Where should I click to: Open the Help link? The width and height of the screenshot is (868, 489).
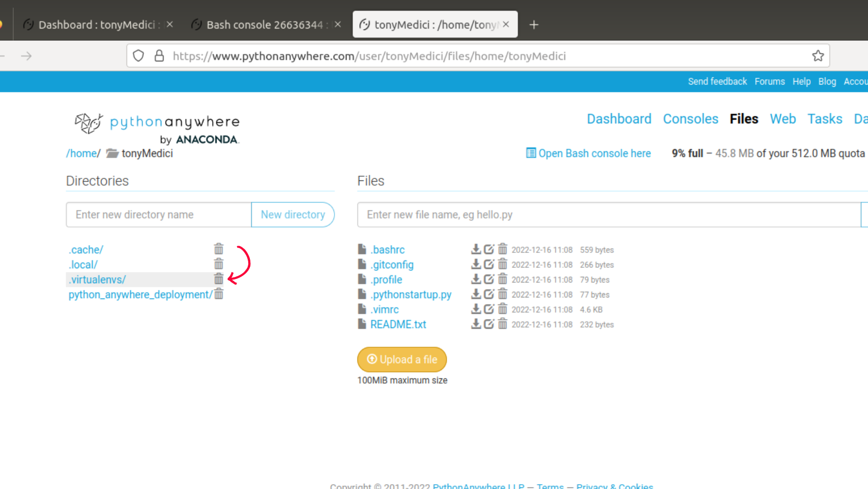point(801,81)
